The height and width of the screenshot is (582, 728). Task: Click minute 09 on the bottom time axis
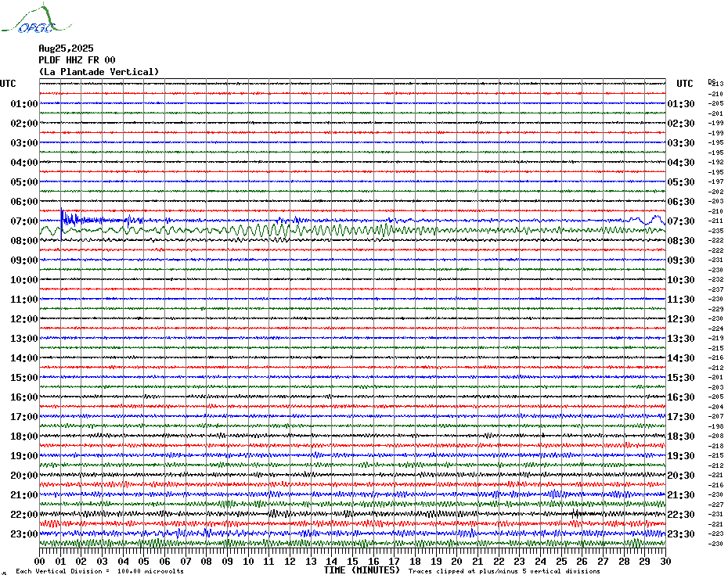click(x=228, y=562)
